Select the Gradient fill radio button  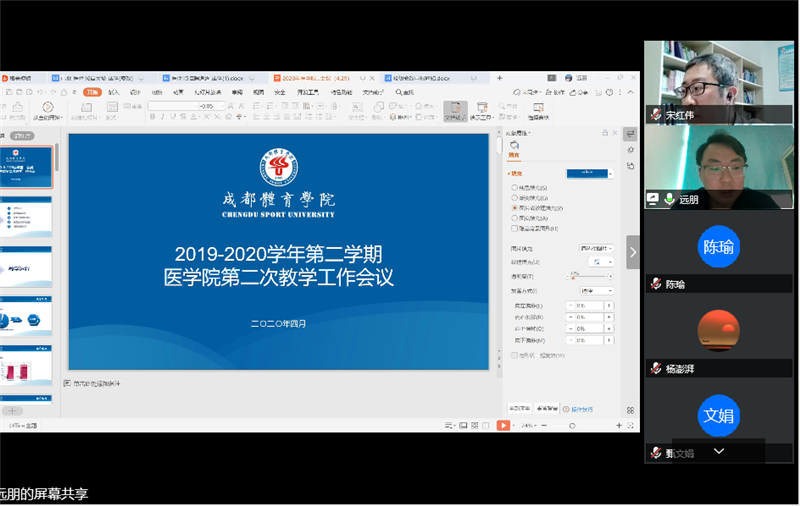[514, 198]
